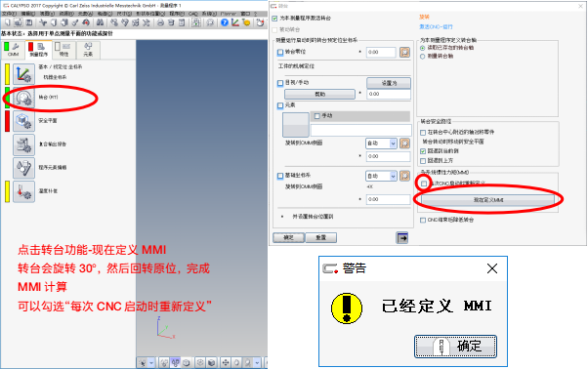Click the cube view icon in bottom toolbar
Image resolution: width=588 pixels, height=369 pixels.
[212, 362]
